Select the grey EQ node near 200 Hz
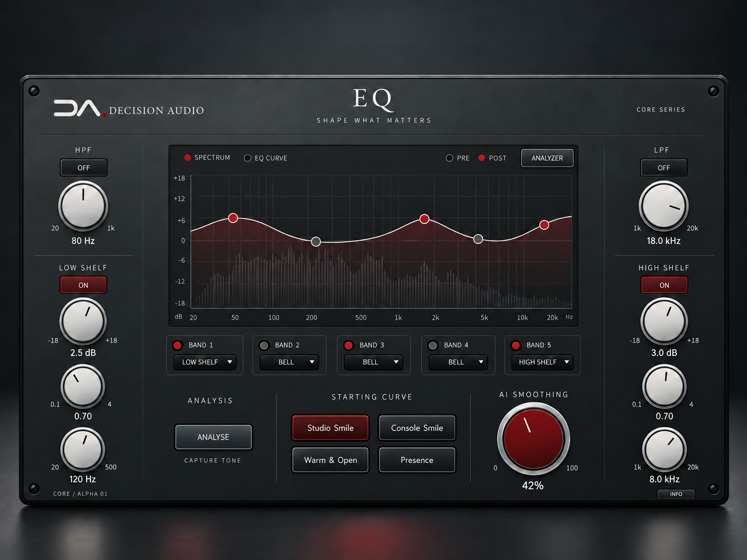This screenshot has height=560, width=747. [316, 241]
